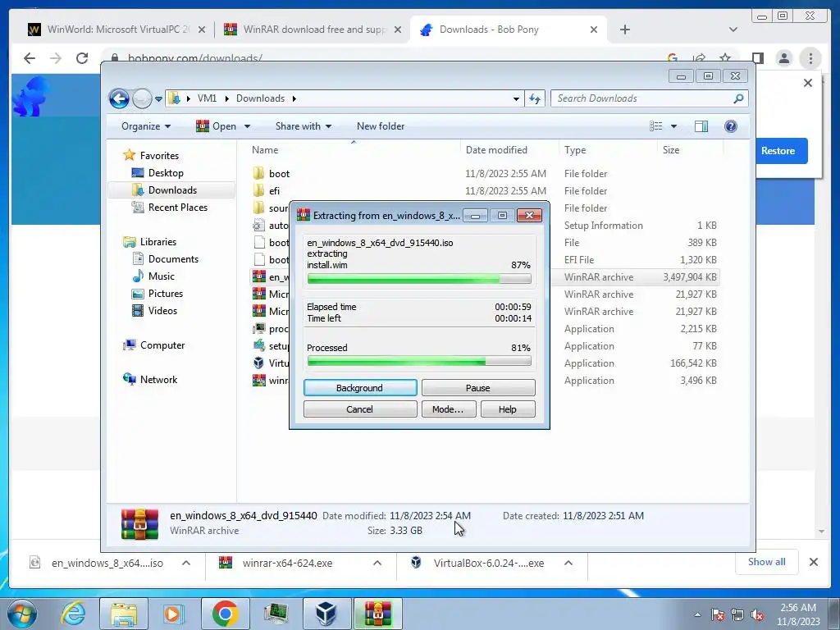Switch to WinRAR download tab
840x630 pixels.
pos(313,30)
